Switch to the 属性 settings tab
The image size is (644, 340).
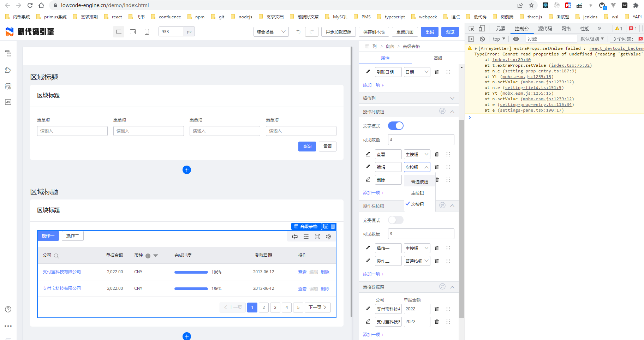[385, 58]
